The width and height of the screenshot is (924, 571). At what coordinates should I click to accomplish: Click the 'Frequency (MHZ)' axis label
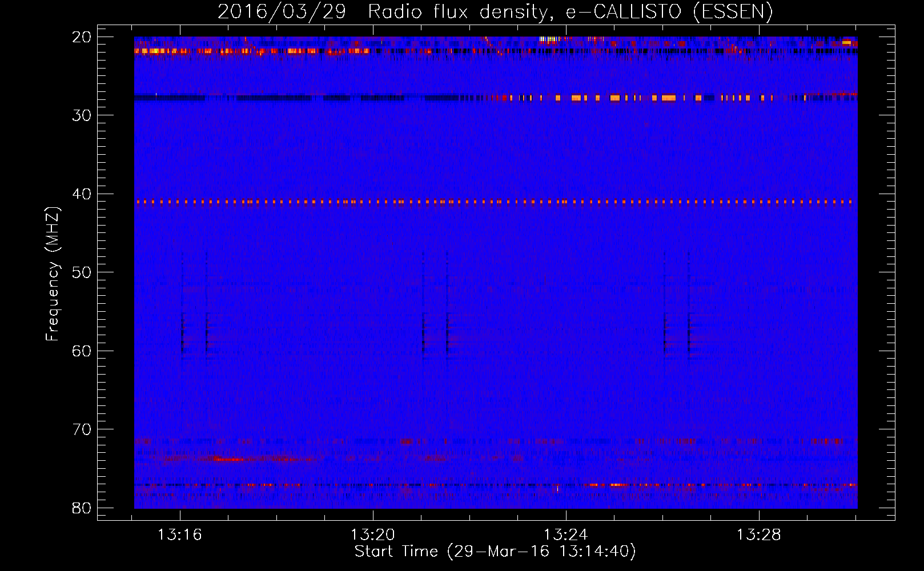point(52,274)
